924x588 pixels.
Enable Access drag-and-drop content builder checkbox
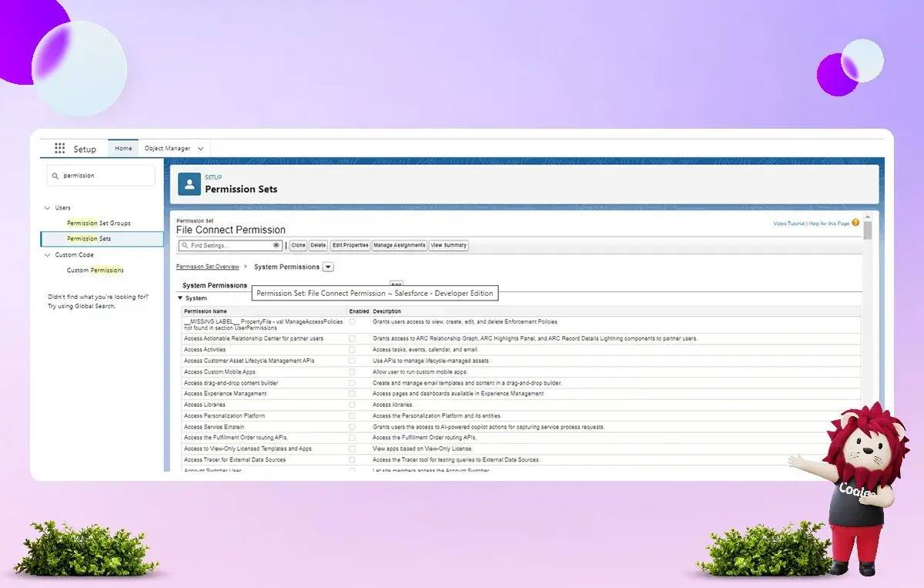click(x=352, y=383)
